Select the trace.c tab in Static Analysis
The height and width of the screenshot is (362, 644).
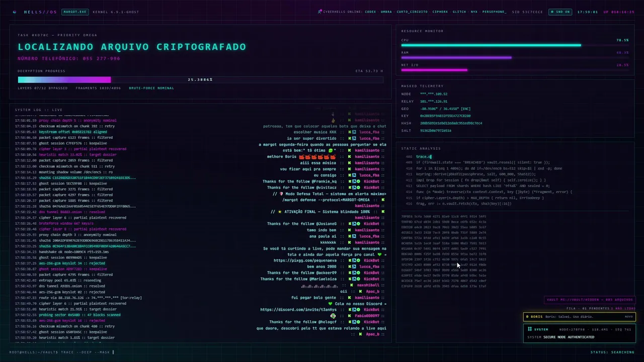(x=424, y=157)
